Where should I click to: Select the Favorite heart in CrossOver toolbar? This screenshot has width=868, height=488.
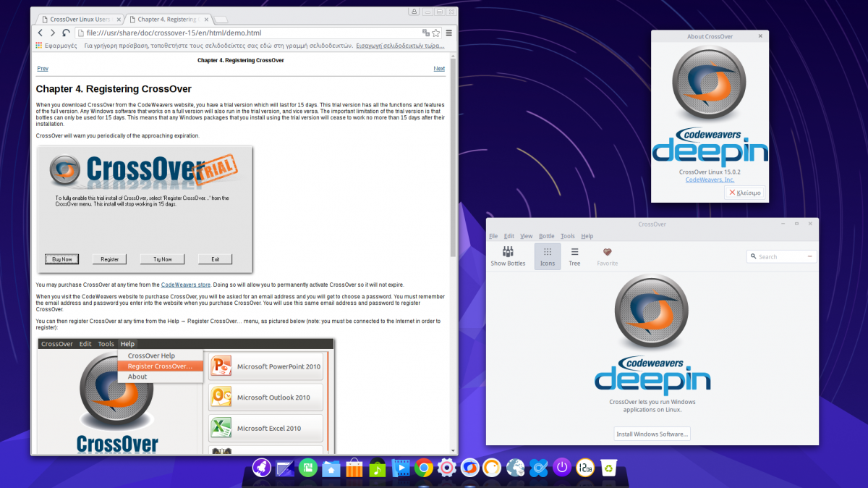tap(608, 256)
